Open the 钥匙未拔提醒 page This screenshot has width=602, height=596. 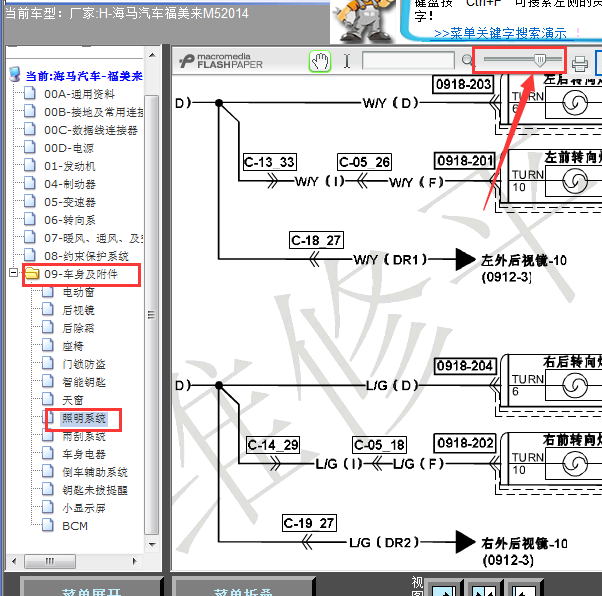coord(95,490)
